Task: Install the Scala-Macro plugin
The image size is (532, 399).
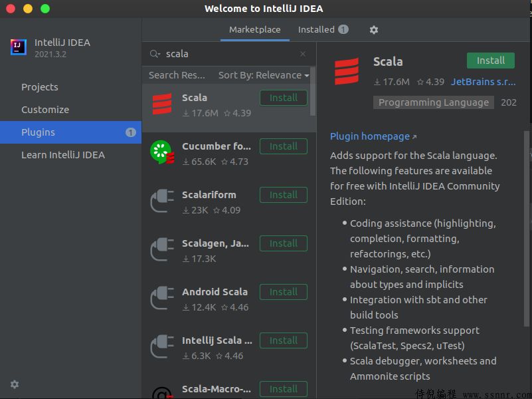Action: coord(284,389)
